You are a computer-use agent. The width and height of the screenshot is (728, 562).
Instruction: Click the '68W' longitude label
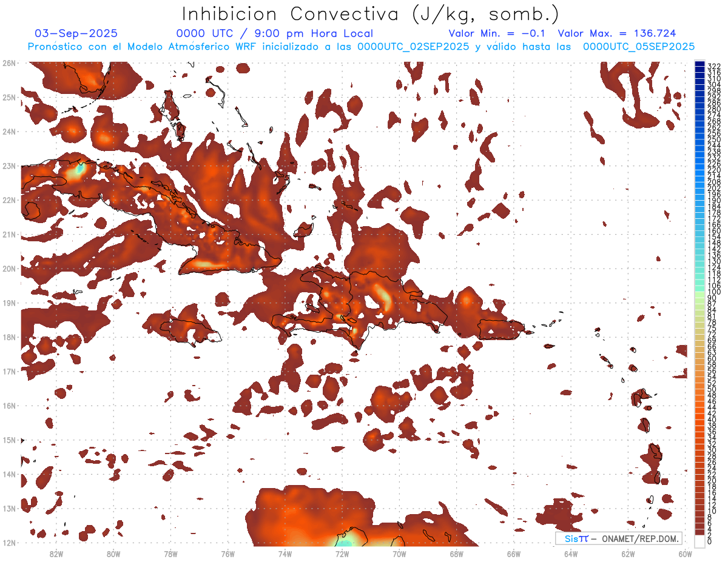point(457,554)
